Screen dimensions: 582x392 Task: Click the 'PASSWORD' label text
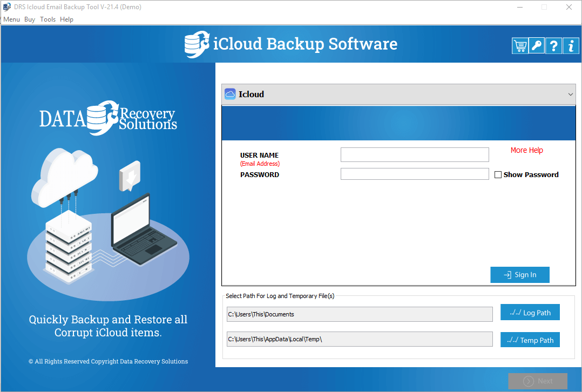pos(260,174)
